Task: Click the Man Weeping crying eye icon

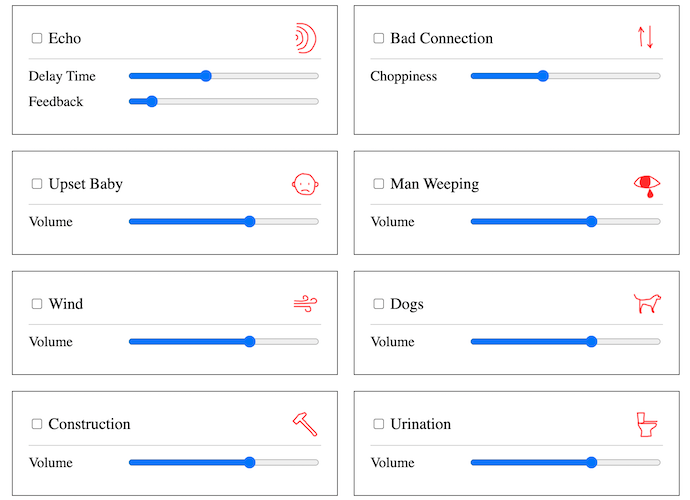Action: click(647, 186)
